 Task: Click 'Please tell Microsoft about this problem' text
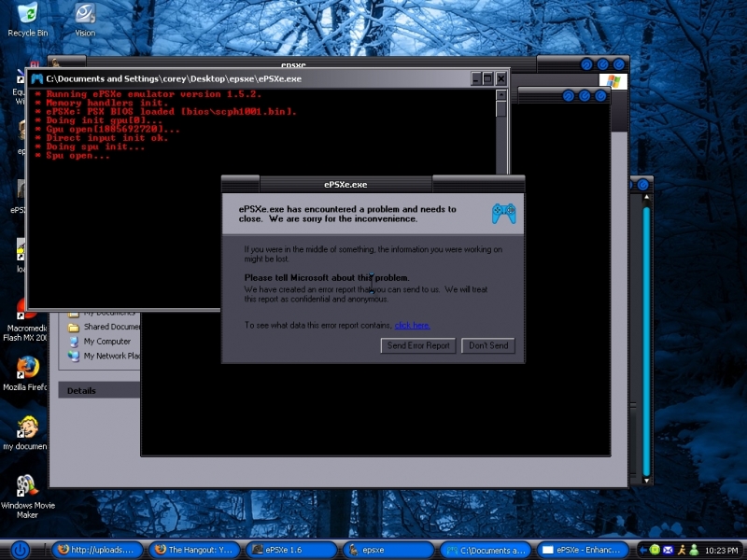pos(327,277)
